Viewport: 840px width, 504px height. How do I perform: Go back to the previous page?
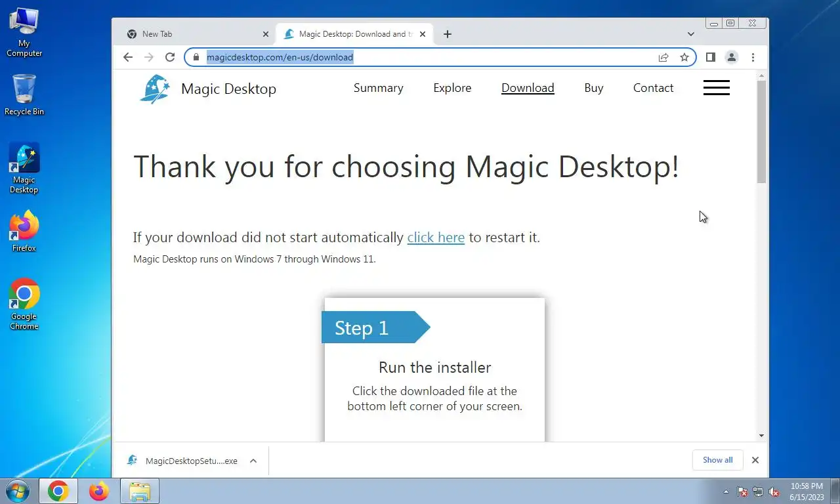pyautogui.click(x=128, y=57)
